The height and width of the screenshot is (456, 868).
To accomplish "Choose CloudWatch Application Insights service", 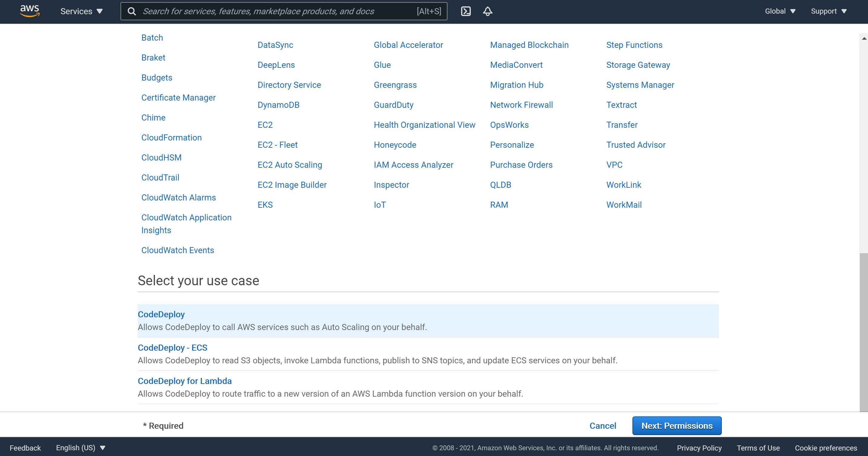I will [186, 224].
